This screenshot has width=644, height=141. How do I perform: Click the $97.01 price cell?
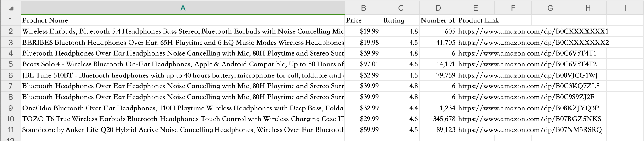(x=363, y=64)
